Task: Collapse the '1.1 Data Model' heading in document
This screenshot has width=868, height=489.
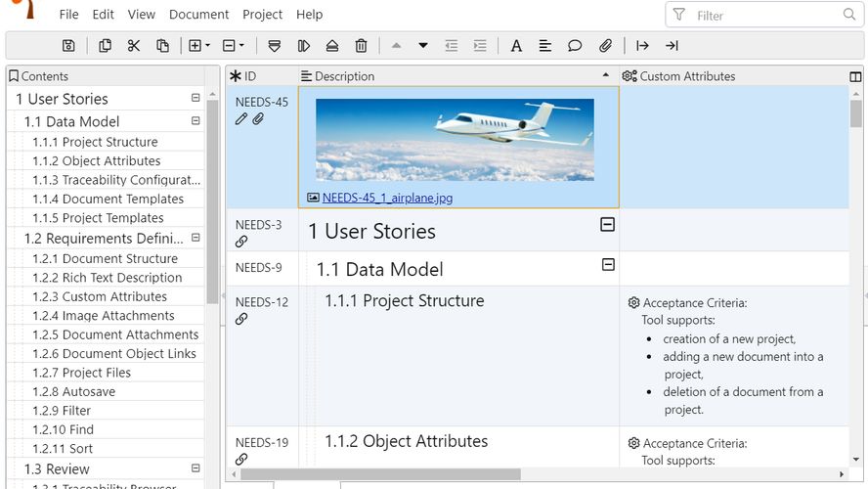Action: 607,264
